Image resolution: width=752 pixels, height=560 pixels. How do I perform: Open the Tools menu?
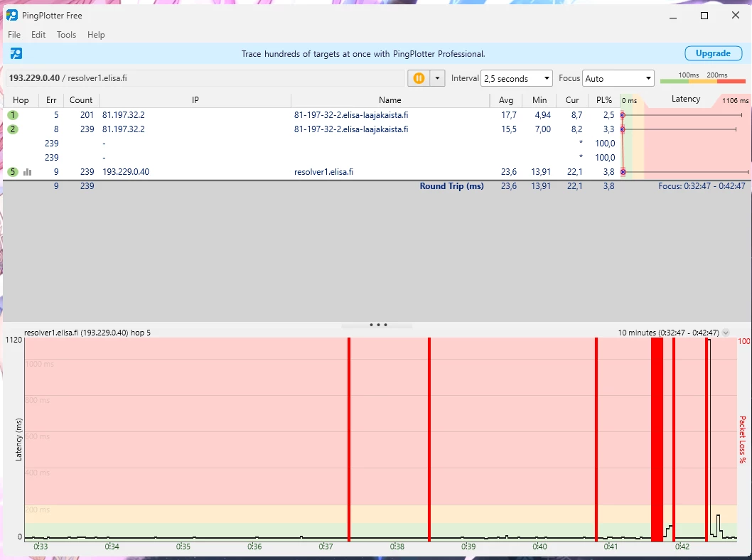[x=66, y=35]
